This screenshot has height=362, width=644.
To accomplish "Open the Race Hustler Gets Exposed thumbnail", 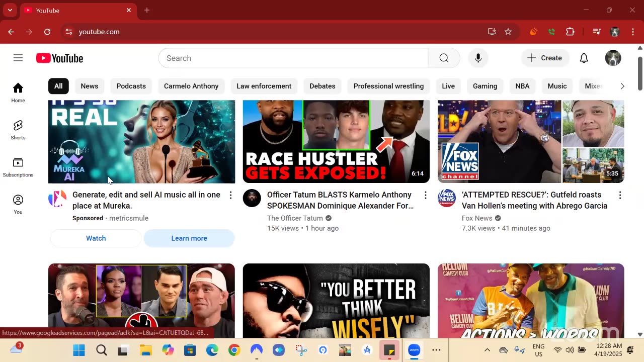I will click(x=336, y=141).
